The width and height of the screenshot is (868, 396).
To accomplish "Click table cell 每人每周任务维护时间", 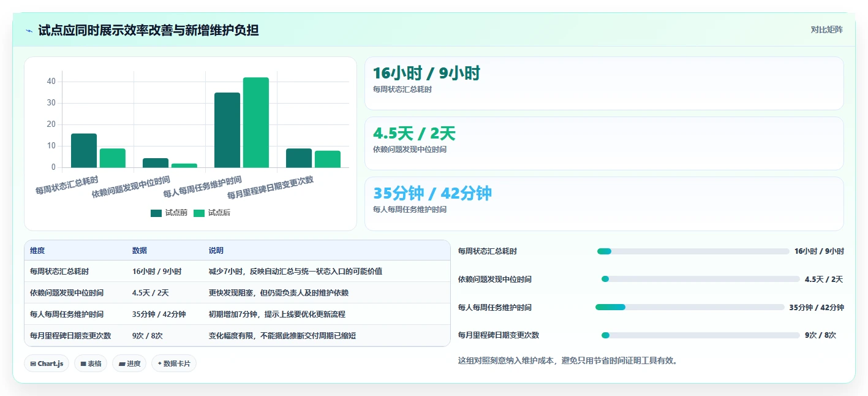I will click(x=67, y=314).
